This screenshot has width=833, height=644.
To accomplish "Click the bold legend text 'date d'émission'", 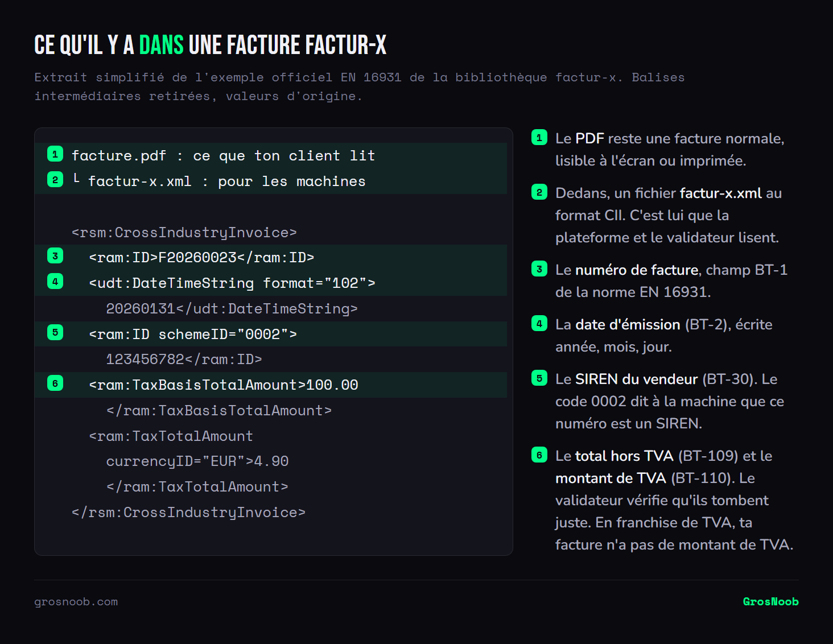I will (x=628, y=325).
